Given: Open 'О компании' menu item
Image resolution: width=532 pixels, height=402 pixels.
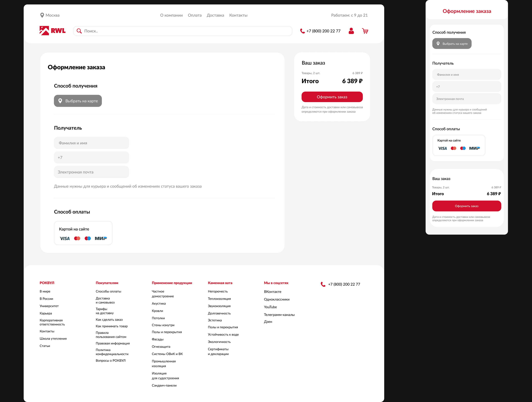Looking at the screenshot, I should pyautogui.click(x=171, y=15).
